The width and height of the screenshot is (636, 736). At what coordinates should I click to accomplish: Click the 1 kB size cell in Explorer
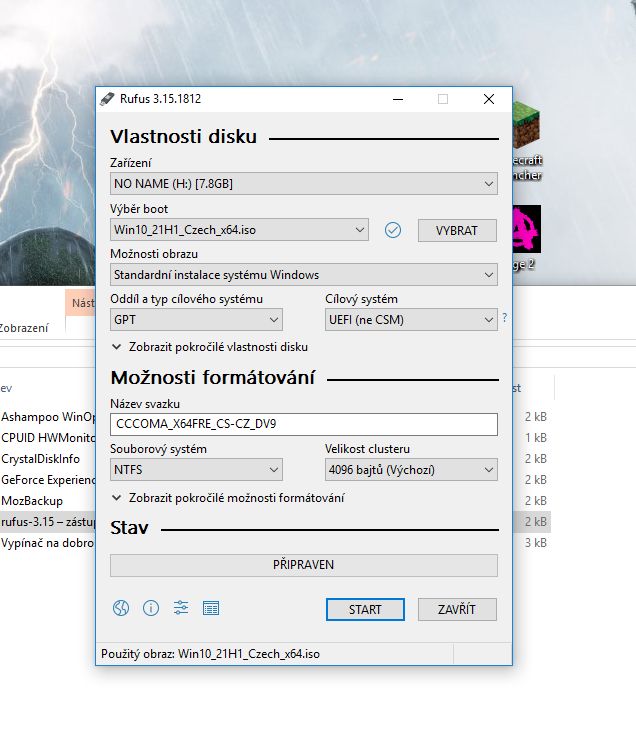pyautogui.click(x=536, y=438)
